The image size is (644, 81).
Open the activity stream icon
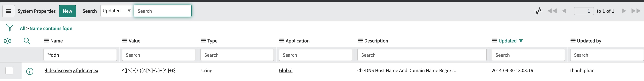(538, 11)
